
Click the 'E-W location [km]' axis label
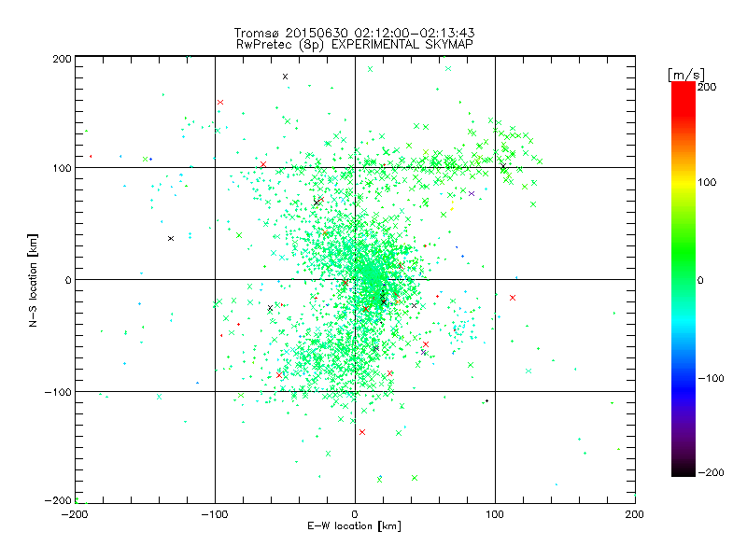[x=354, y=526]
